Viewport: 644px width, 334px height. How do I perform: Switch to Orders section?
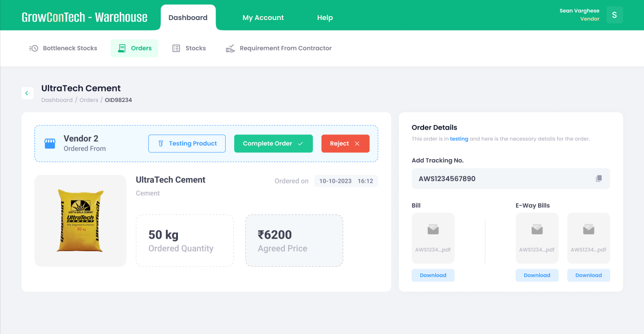tap(135, 48)
